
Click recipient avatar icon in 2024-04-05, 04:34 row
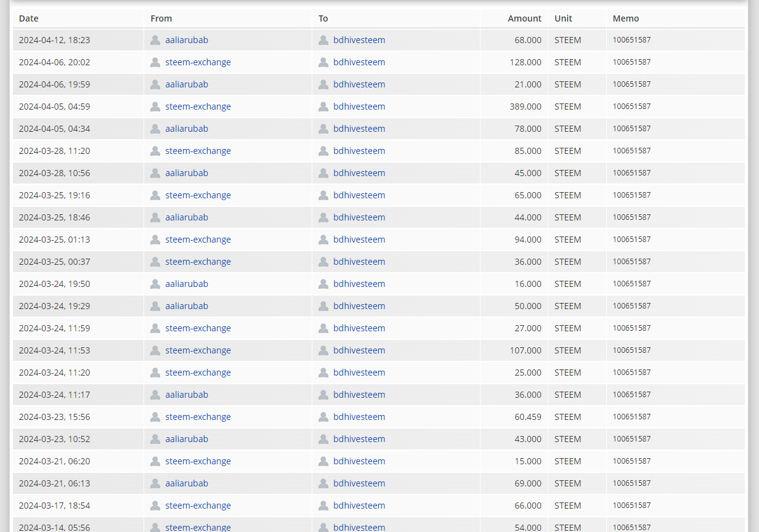(x=323, y=129)
